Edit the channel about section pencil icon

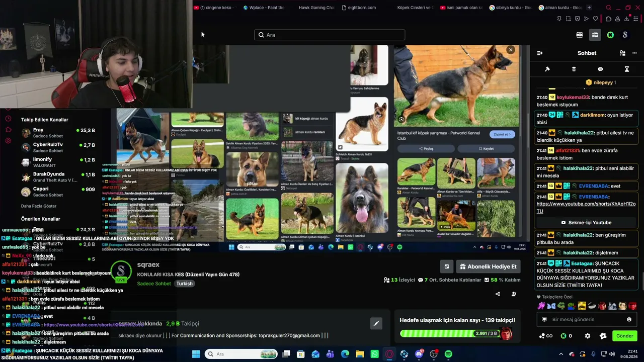376,323
